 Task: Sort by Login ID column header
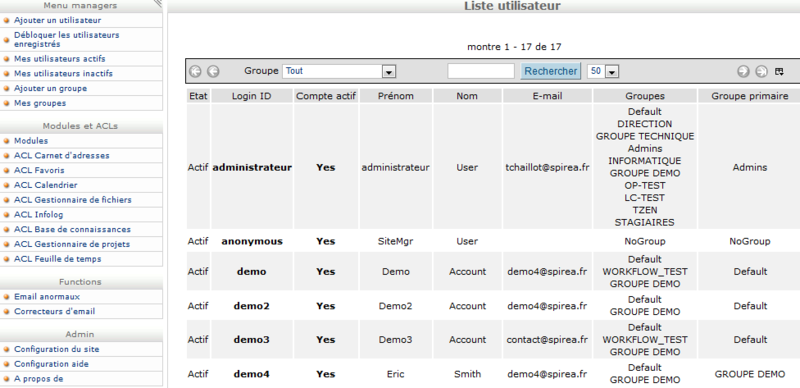tap(252, 96)
